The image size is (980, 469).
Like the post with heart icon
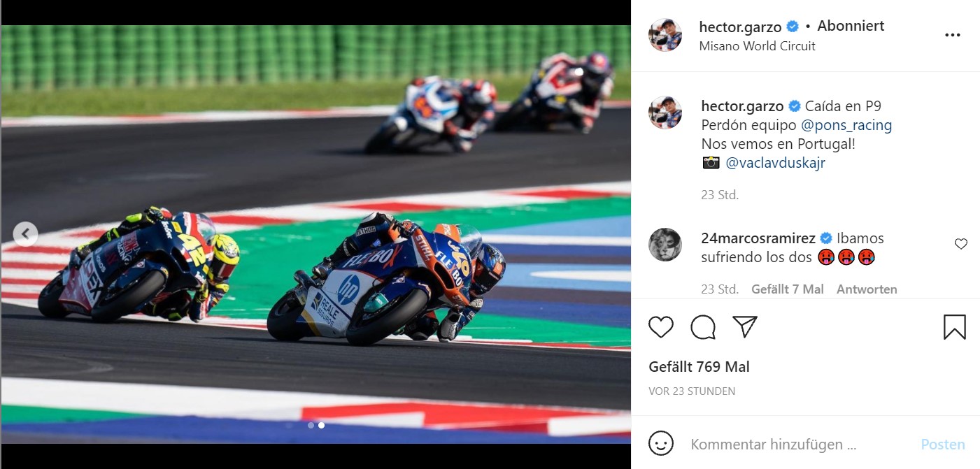[661, 327]
